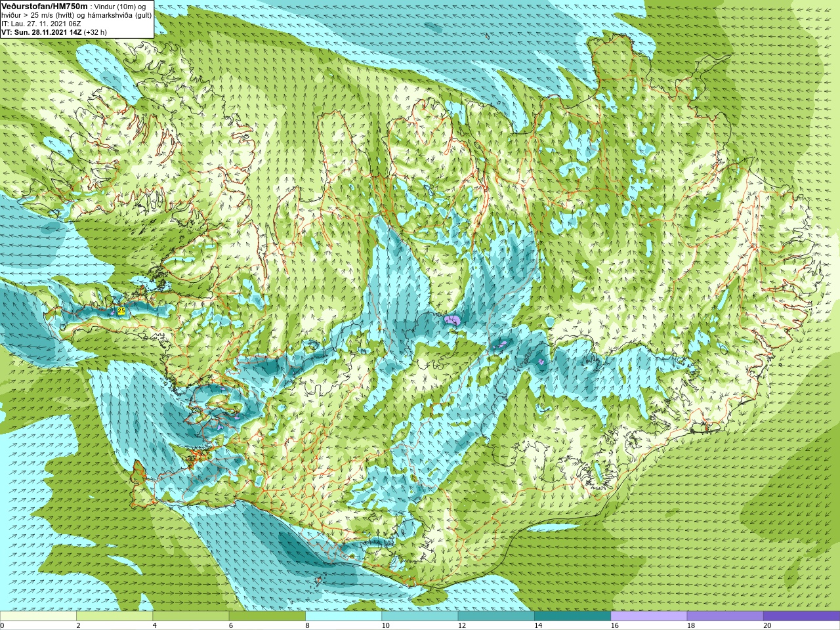Click the 'hviður > 25 m/s (hvítt)' caption line
This screenshot has height=630, width=840.
point(76,15)
